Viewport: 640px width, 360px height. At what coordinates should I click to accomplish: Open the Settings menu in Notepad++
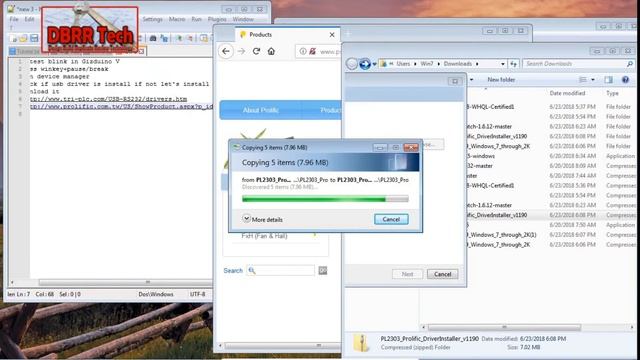click(x=153, y=19)
